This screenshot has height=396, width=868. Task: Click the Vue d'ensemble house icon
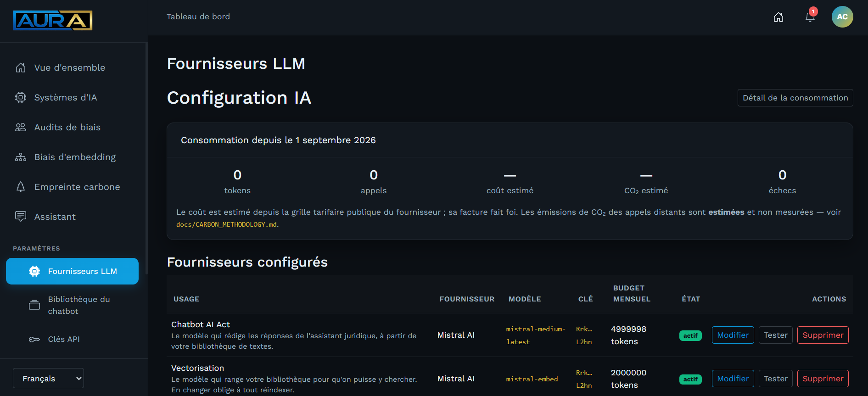pyautogui.click(x=21, y=67)
